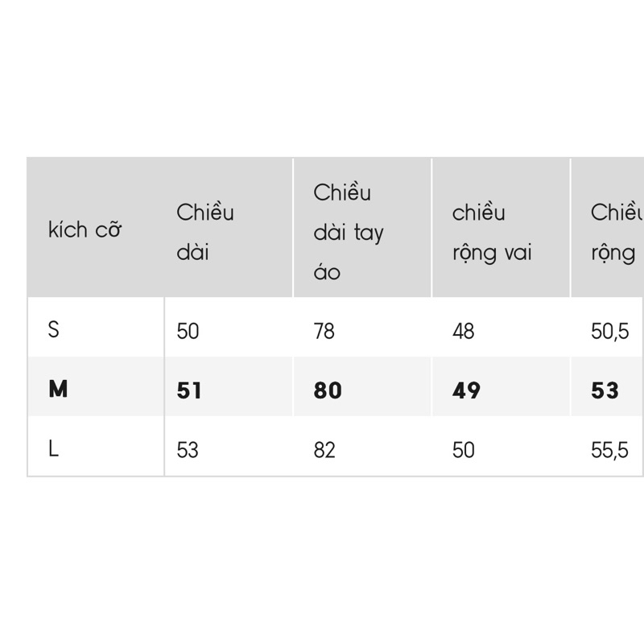Click size L sleeve length value 82

click(324, 450)
